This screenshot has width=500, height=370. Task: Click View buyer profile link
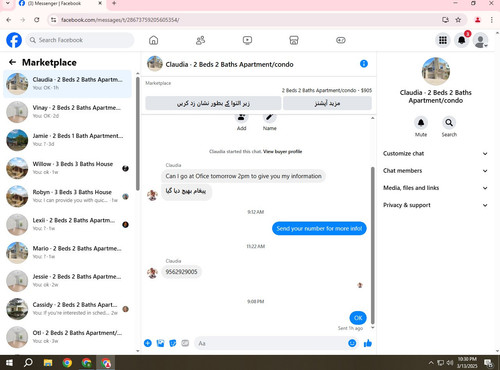pyautogui.click(x=282, y=152)
